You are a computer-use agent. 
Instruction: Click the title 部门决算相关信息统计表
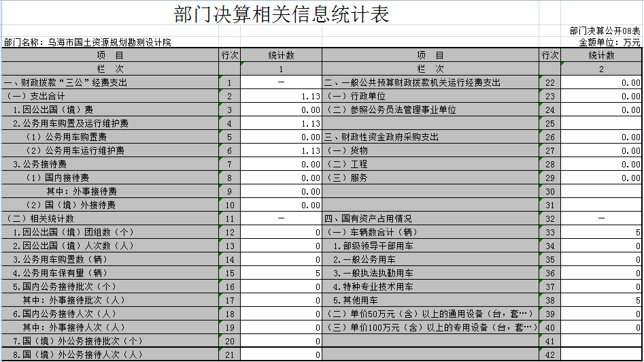282,15
